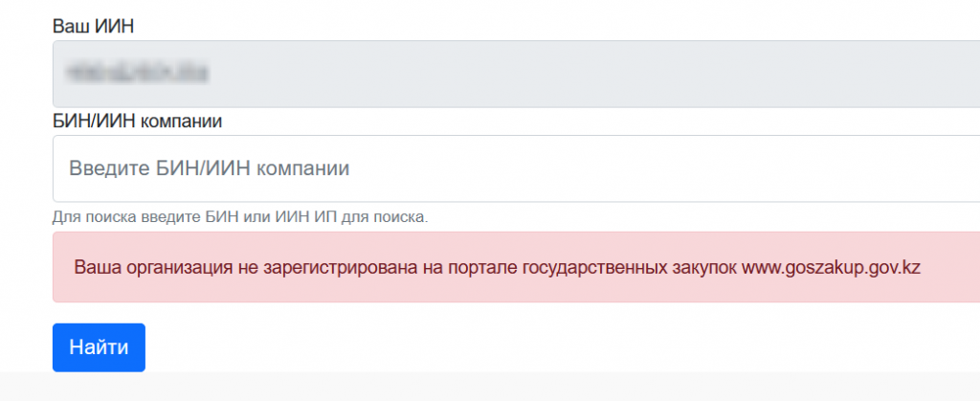This screenshot has height=401, width=980.
Task: Select the Ваш ИИН label
Action: click(94, 26)
